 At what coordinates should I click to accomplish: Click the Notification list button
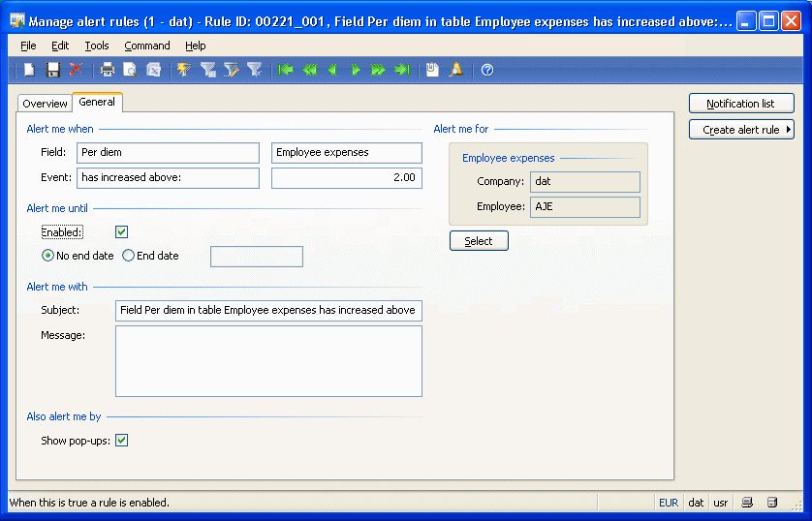click(x=741, y=104)
